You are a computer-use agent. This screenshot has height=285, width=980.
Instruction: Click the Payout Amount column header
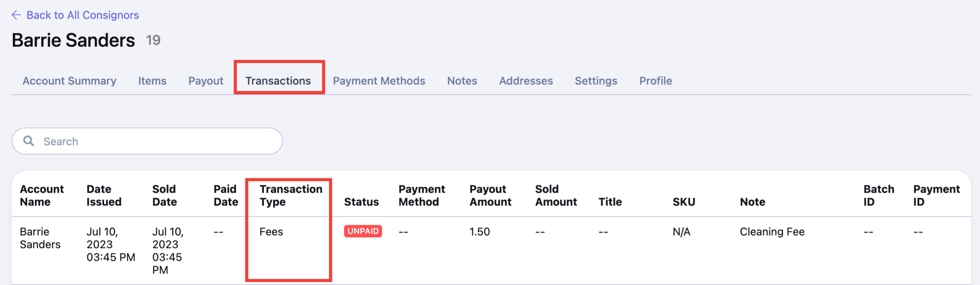(490, 195)
